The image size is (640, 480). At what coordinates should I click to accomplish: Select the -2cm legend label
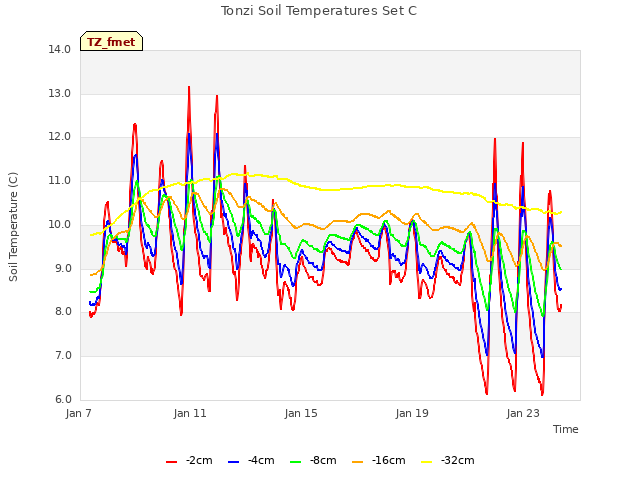[x=199, y=460]
